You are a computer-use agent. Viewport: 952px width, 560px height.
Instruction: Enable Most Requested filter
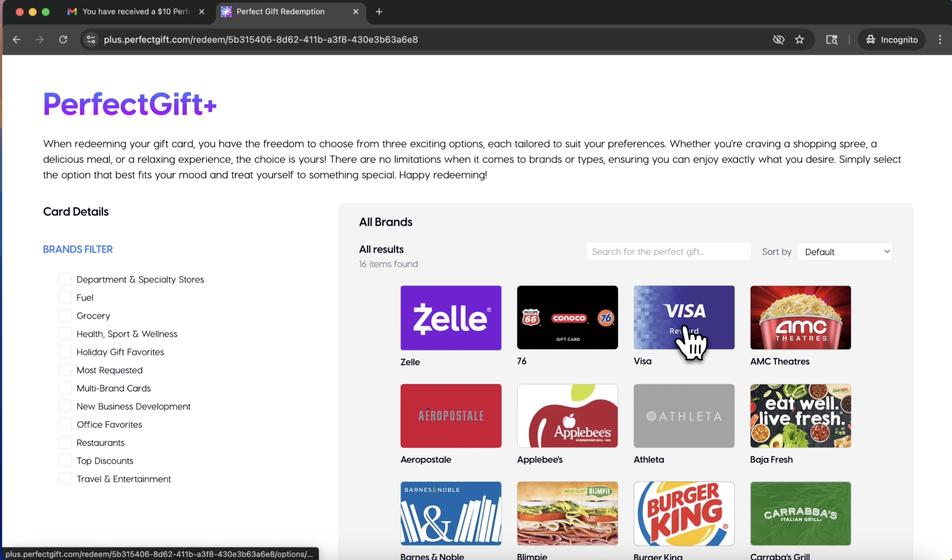pos(65,370)
